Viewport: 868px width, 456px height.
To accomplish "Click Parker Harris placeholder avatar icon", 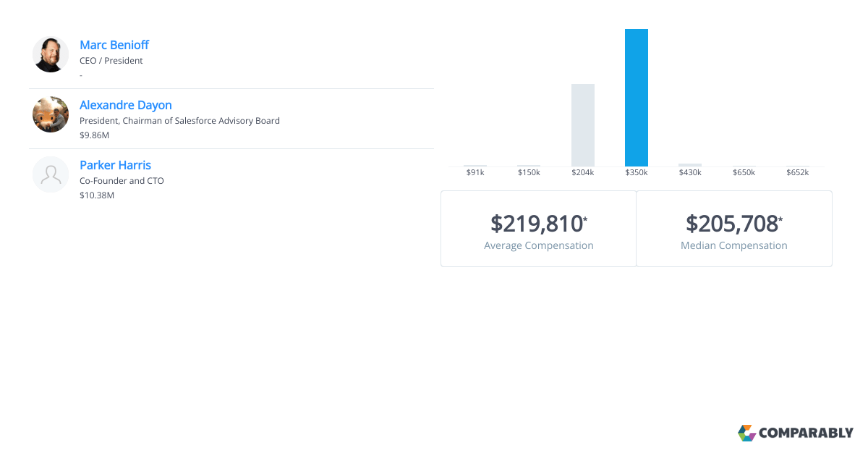I will pyautogui.click(x=51, y=174).
